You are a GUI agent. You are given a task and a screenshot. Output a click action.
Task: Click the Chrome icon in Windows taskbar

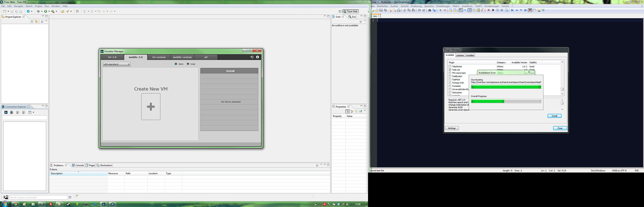pyautogui.click(x=15, y=204)
